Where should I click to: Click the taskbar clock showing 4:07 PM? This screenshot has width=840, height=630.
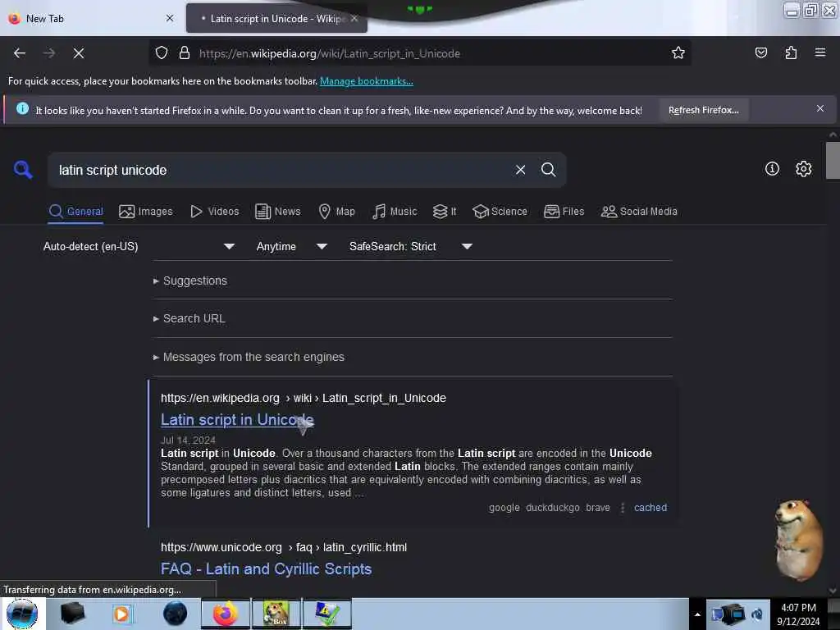point(798,614)
